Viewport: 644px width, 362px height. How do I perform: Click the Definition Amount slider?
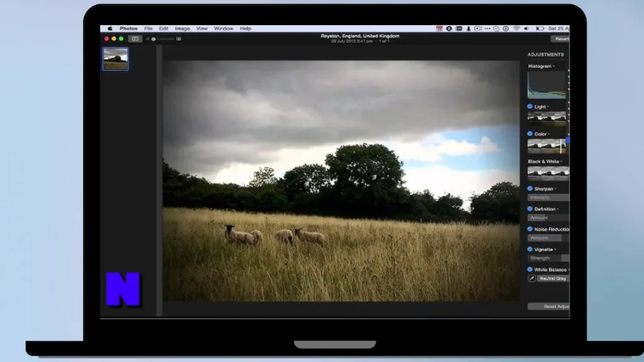coord(548,217)
